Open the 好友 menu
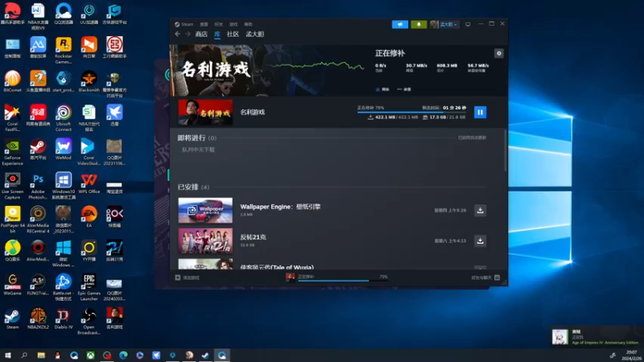Image resolution: width=644 pixels, height=362 pixels. pos(218,24)
